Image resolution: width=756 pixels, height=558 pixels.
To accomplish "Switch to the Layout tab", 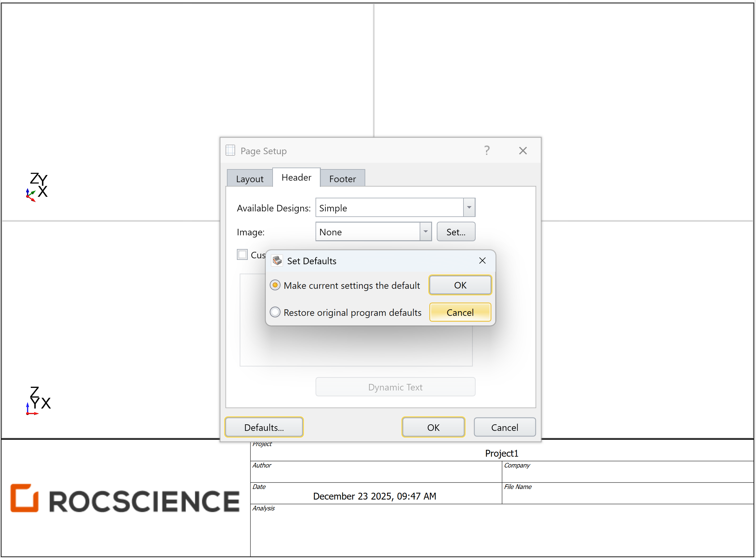I will [x=249, y=178].
